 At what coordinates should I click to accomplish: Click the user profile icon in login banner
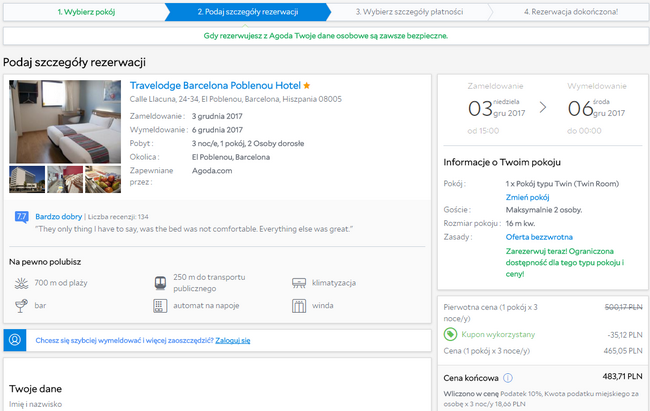point(16,340)
